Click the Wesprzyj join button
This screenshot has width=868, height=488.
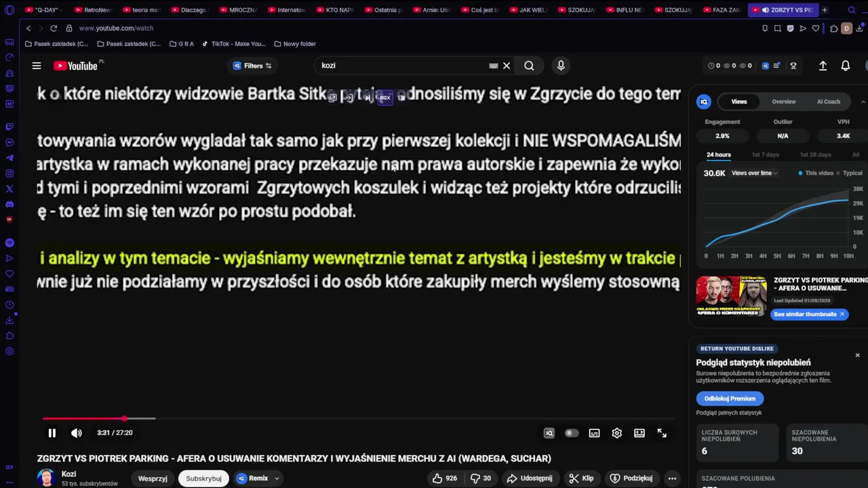(x=153, y=479)
